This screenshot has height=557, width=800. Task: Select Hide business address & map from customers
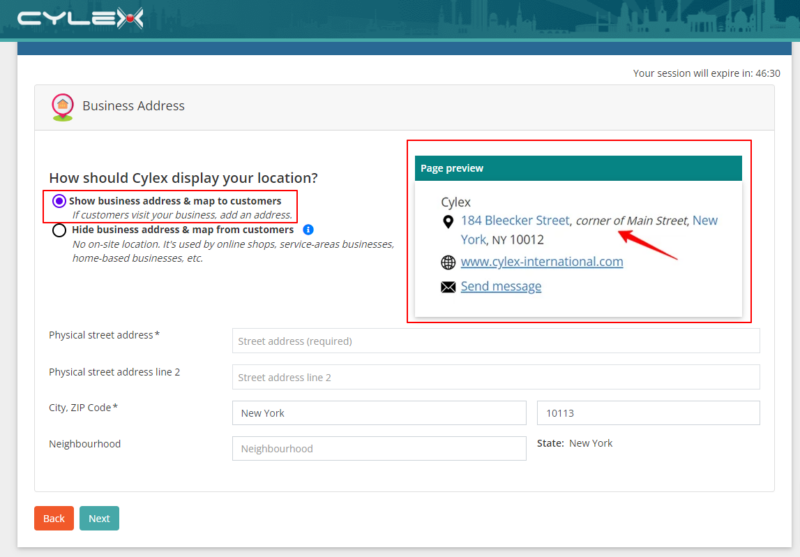tap(59, 230)
